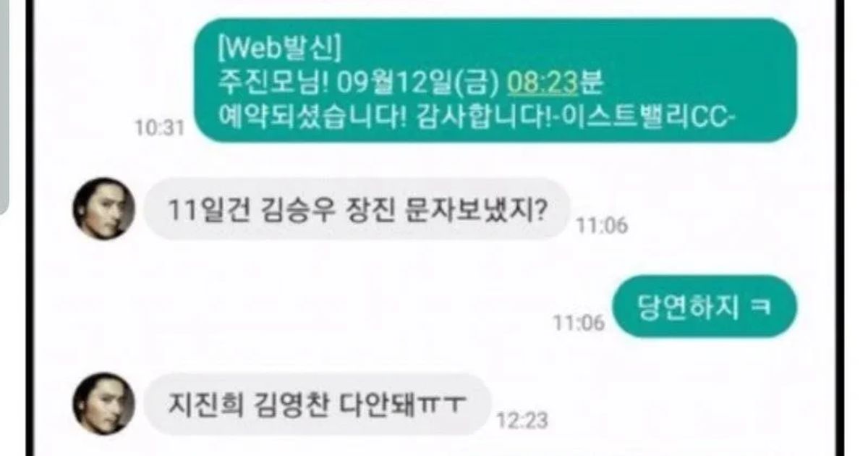Click the 10:31 message timestamp
The image size is (868, 456).
click(160, 127)
